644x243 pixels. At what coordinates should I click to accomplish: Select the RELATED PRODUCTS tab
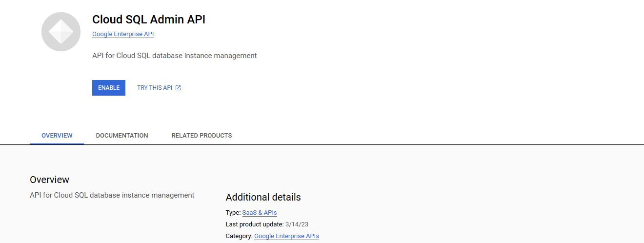201,136
